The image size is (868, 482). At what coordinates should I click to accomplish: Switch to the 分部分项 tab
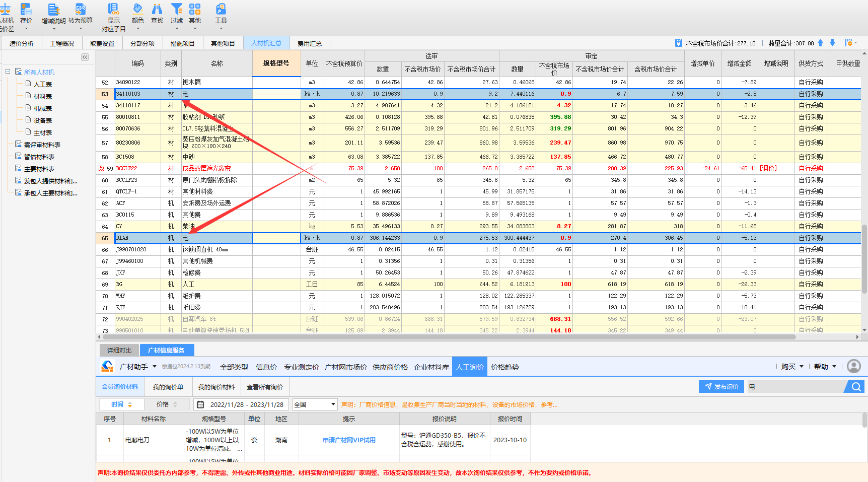pyautogui.click(x=142, y=43)
